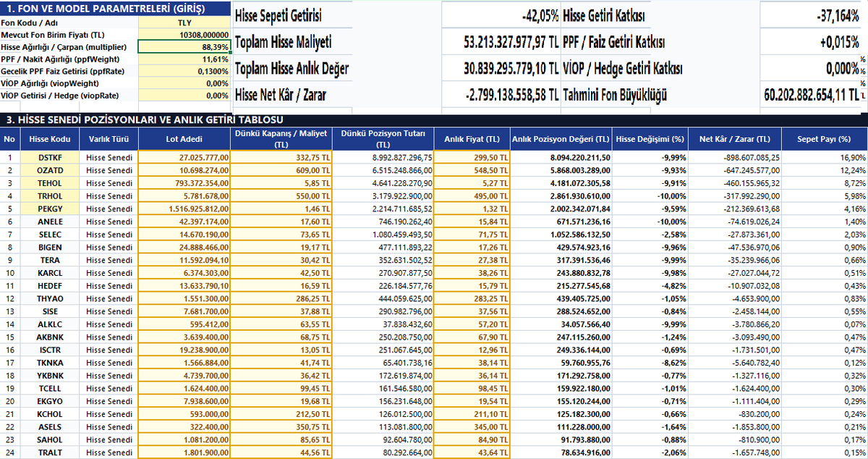Viewport: 868px width, 459px height.
Task: Select the Net Kâr / Zarar (TL) column header
Action: point(734,139)
